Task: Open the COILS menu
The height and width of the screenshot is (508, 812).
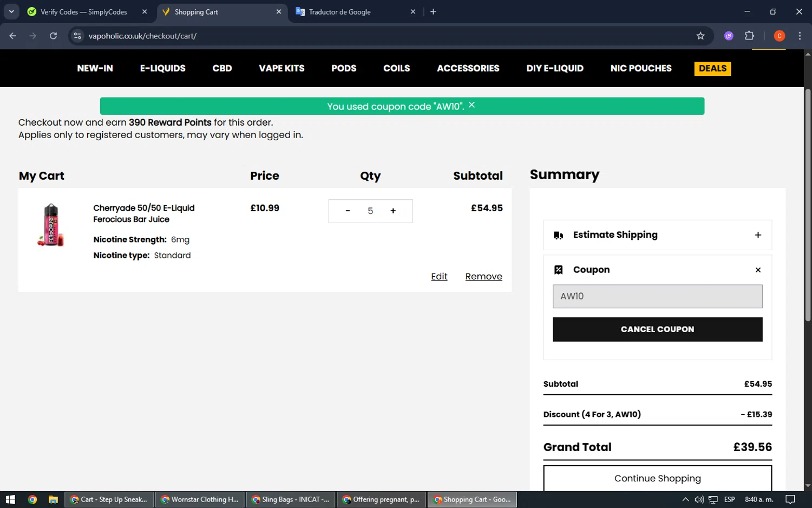Action: pos(397,68)
